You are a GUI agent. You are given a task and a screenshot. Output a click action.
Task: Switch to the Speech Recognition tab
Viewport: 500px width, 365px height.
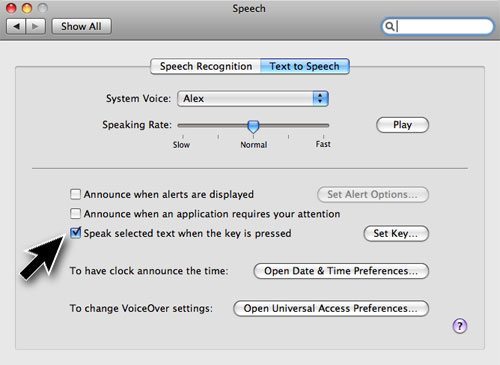(206, 66)
